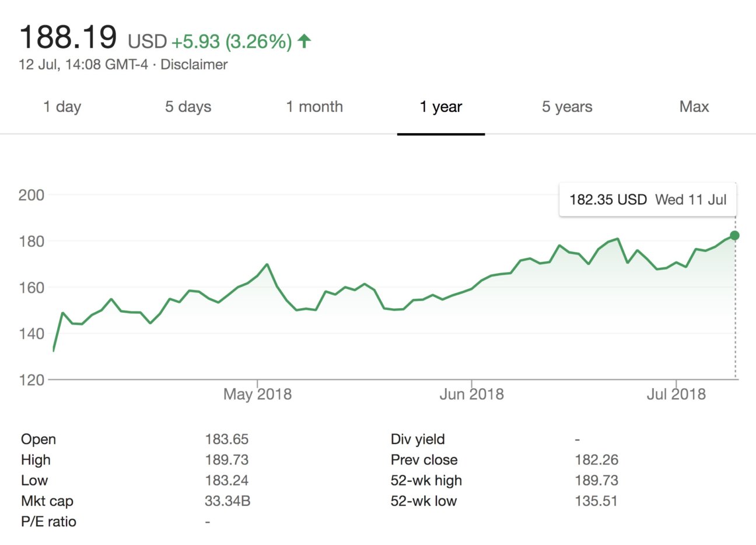Click the active 1 year tab
This screenshot has width=756, height=545.
[x=441, y=107]
